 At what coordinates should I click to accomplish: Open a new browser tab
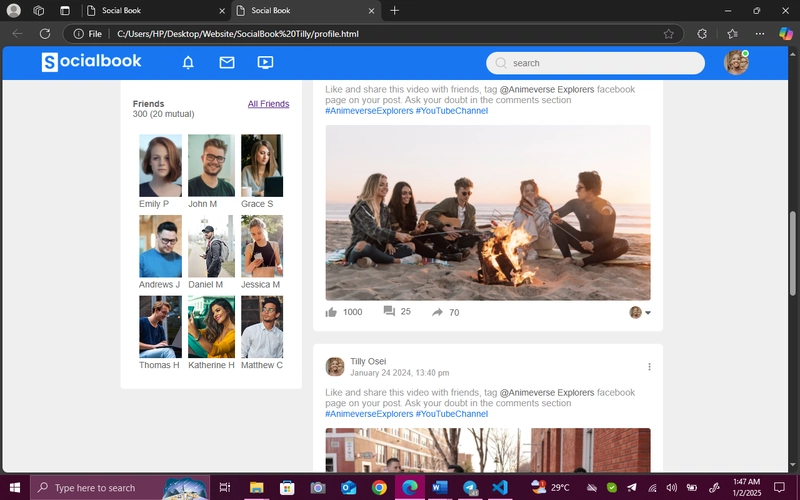coord(394,10)
